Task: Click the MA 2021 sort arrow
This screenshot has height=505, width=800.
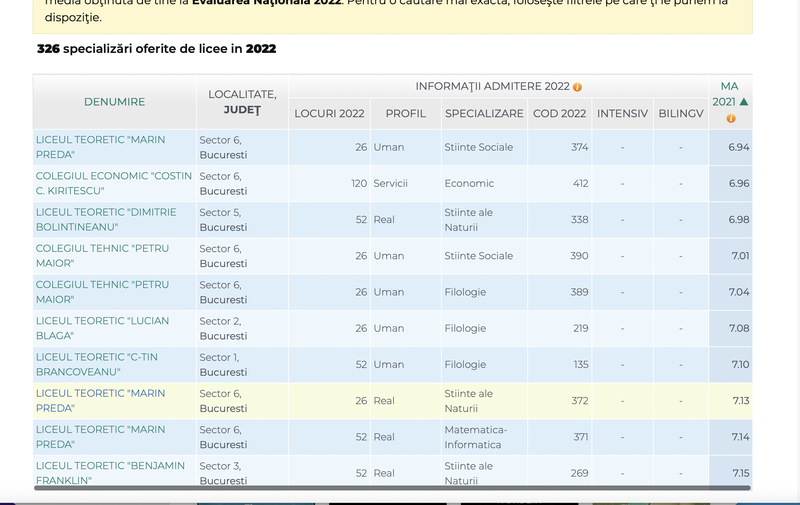Action: click(x=744, y=102)
